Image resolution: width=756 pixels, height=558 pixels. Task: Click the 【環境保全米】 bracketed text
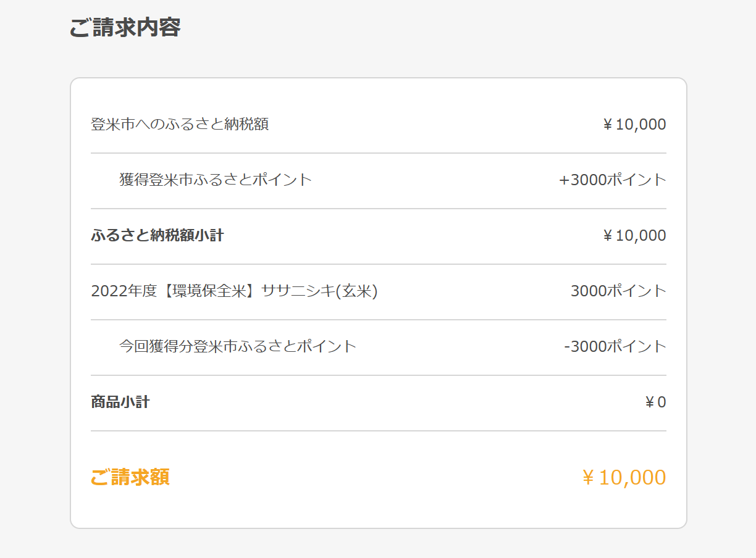[210, 291]
